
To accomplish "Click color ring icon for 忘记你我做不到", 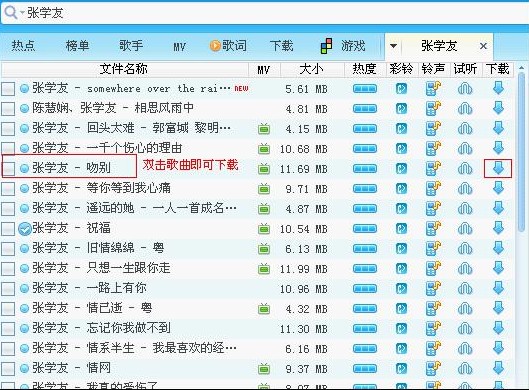I will coord(401,328).
